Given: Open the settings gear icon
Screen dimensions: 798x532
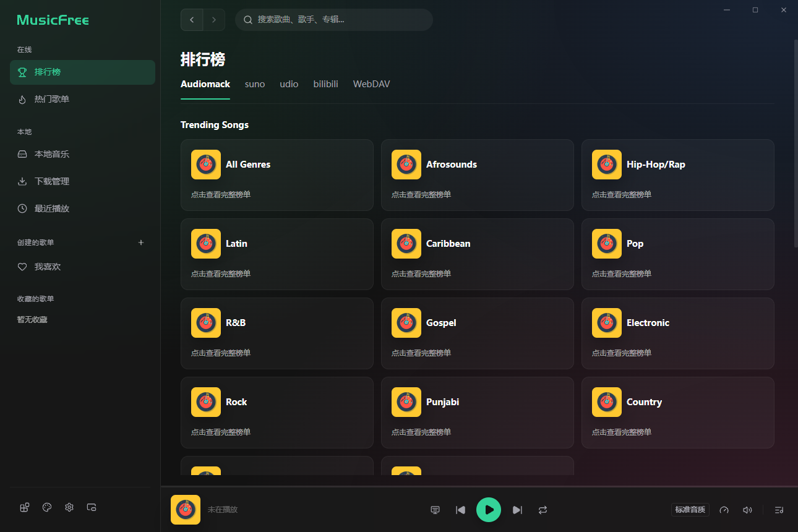Looking at the screenshot, I should coord(69,507).
